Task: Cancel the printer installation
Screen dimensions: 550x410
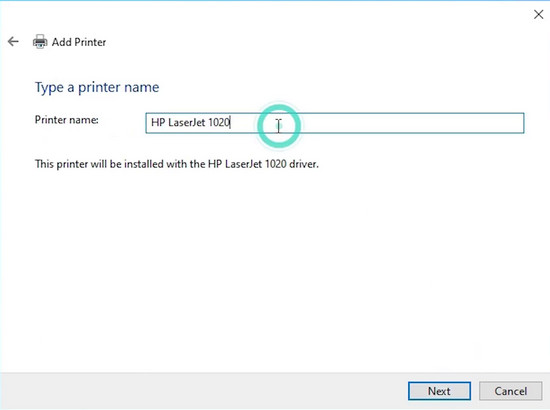Action: click(510, 391)
